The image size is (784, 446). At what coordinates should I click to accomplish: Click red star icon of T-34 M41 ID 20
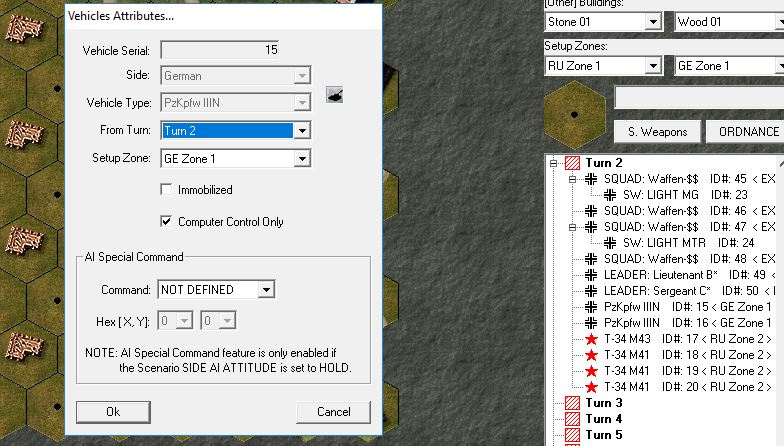(x=591, y=387)
